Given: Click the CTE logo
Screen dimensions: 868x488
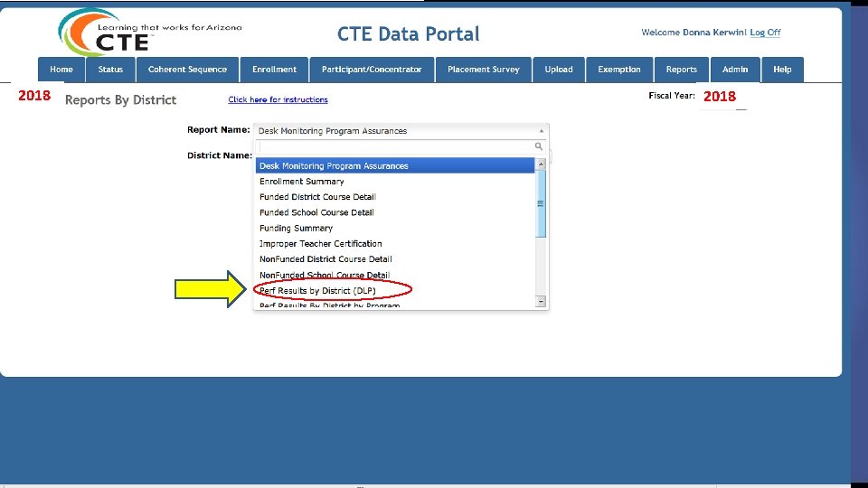Looking at the screenshot, I should (149, 33).
